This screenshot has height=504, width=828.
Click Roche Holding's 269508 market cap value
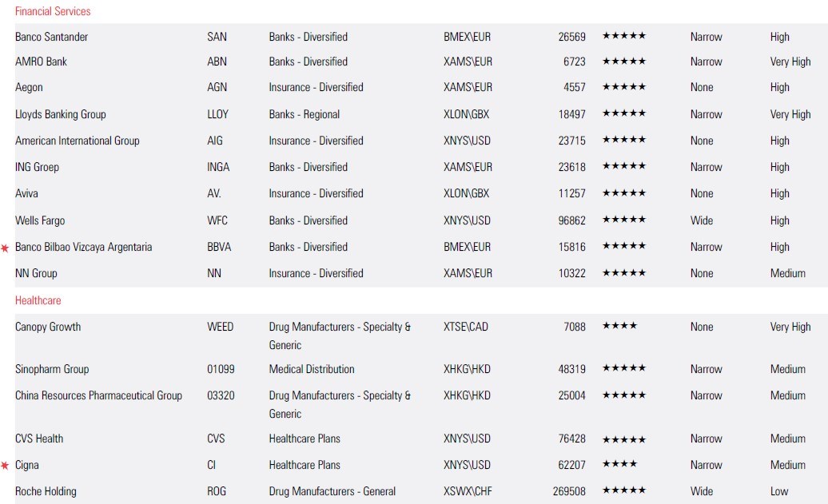[x=568, y=491]
